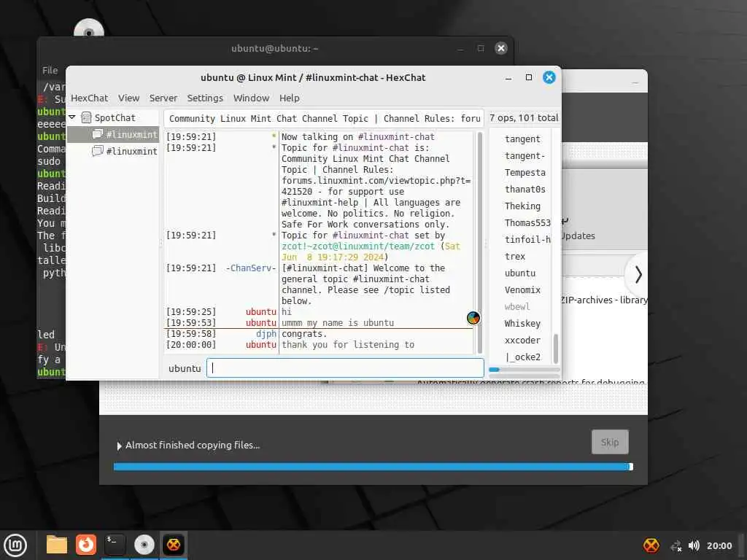This screenshot has height=560, width=747.
Task: Click the ubuntu nickname button beside the input
Action: pos(185,368)
